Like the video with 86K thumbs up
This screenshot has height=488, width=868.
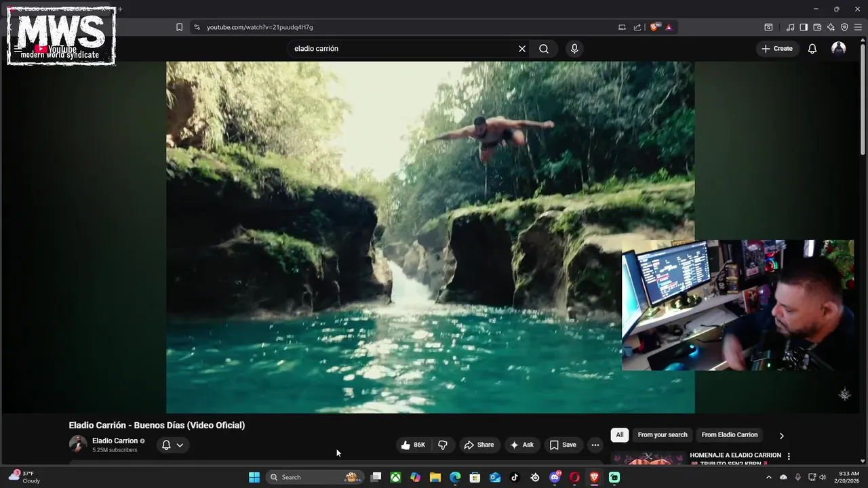coord(413,445)
